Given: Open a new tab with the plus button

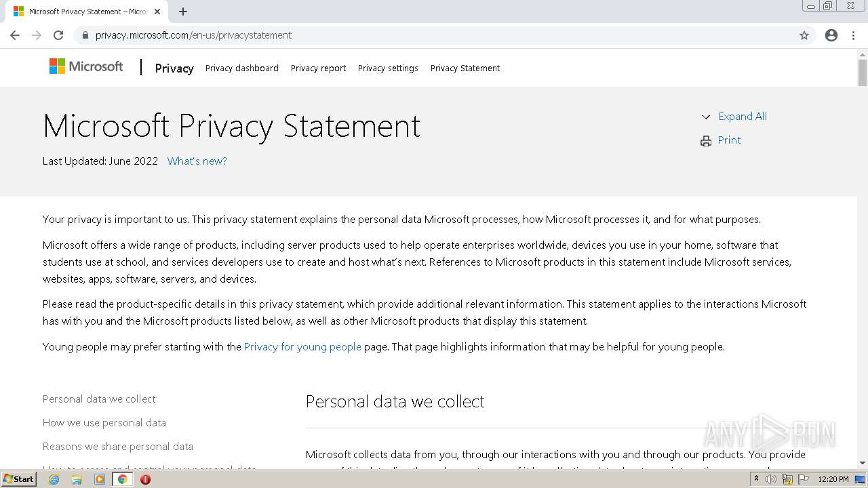Looking at the screenshot, I should [183, 12].
